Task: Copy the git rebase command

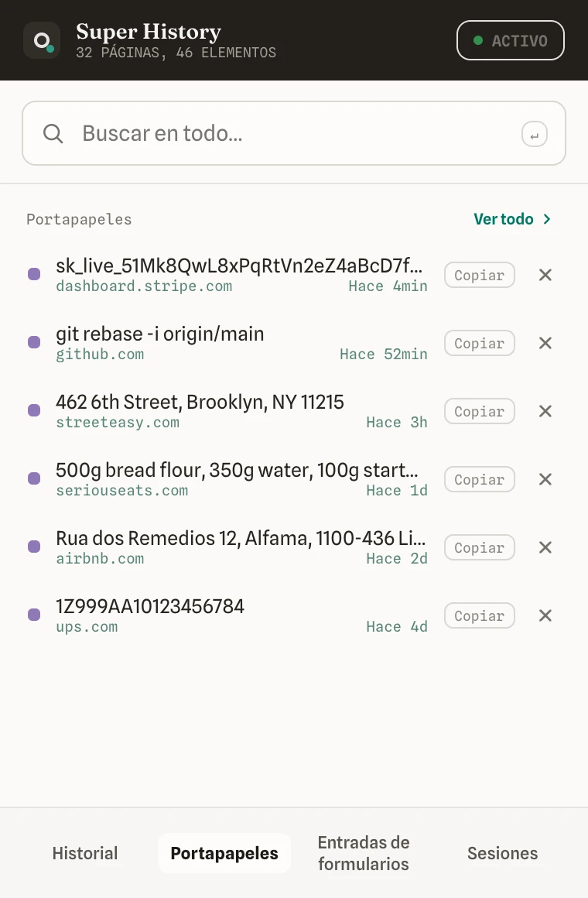Action: point(479,343)
